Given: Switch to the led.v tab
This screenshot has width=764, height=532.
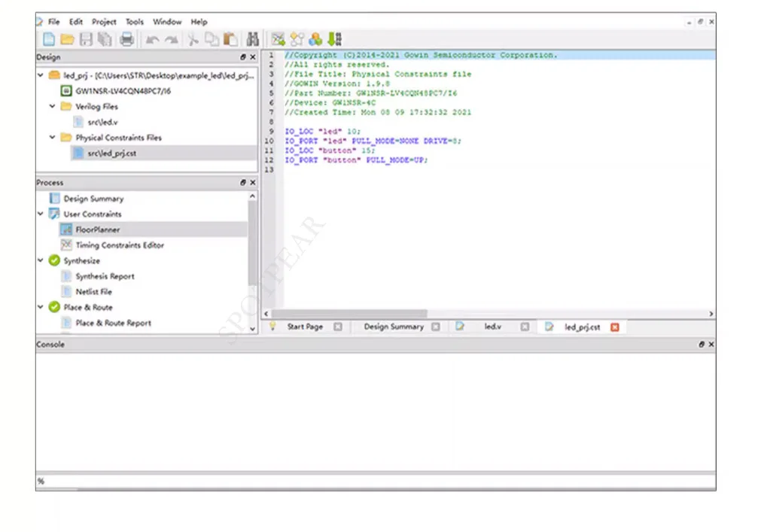Looking at the screenshot, I should (492, 327).
